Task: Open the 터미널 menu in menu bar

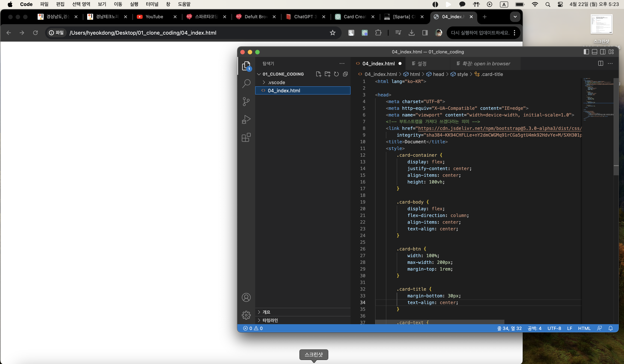Action: tap(152, 4)
